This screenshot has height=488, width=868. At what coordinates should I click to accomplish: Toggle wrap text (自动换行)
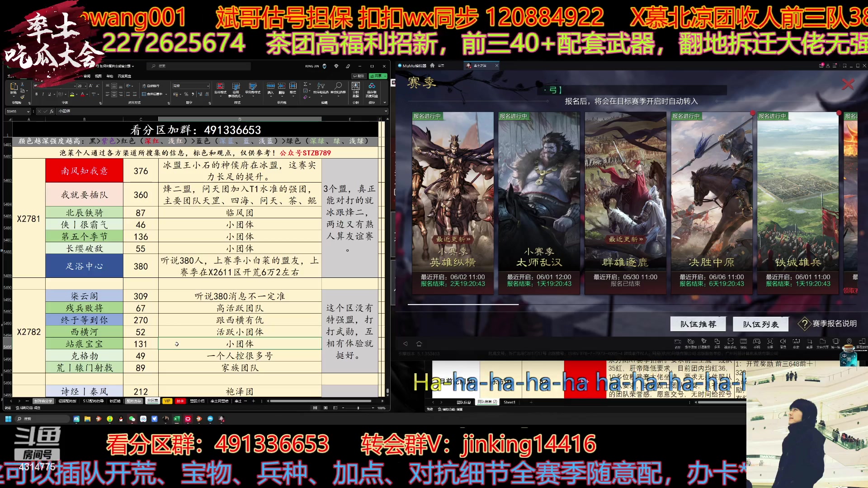[151, 86]
